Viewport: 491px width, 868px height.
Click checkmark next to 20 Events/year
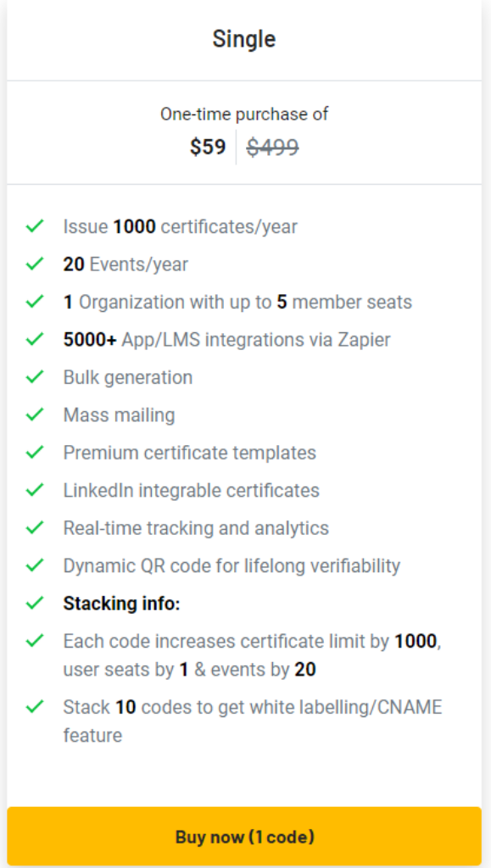click(x=35, y=264)
